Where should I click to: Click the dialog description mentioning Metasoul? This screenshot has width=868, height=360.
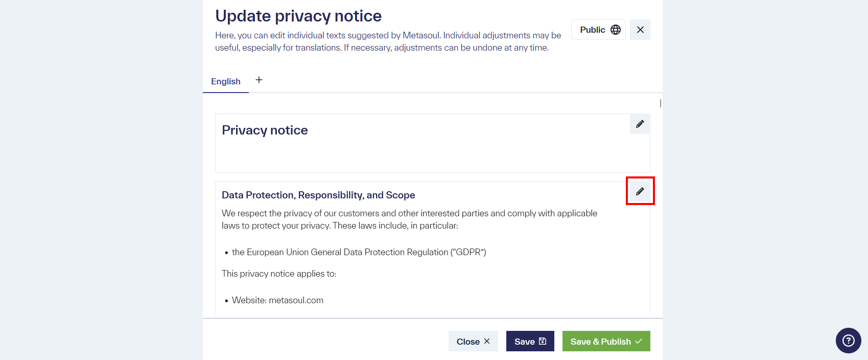pyautogui.click(x=388, y=41)
